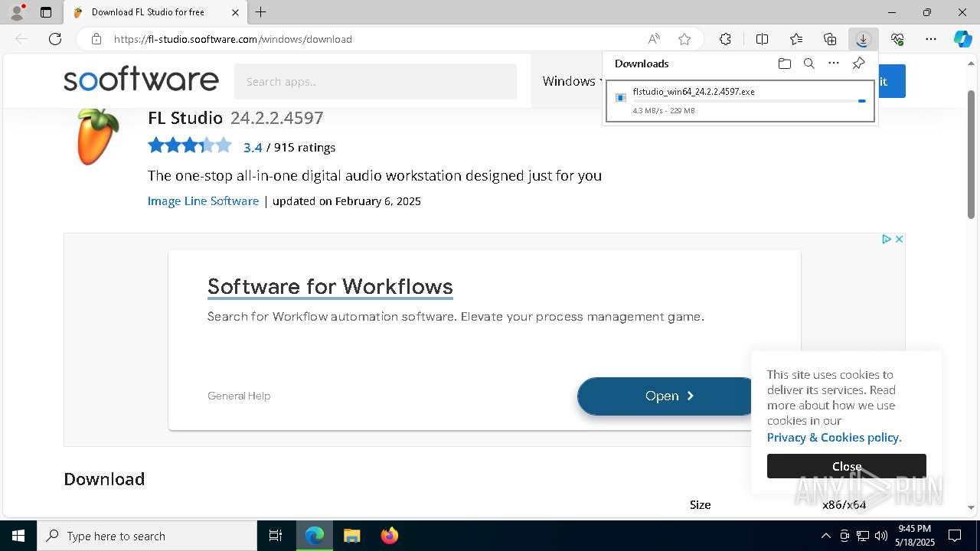The height and width of the screenshot is (551, 980).
Task: Go to the sooftware home logo
Action: tap(141, 80)
